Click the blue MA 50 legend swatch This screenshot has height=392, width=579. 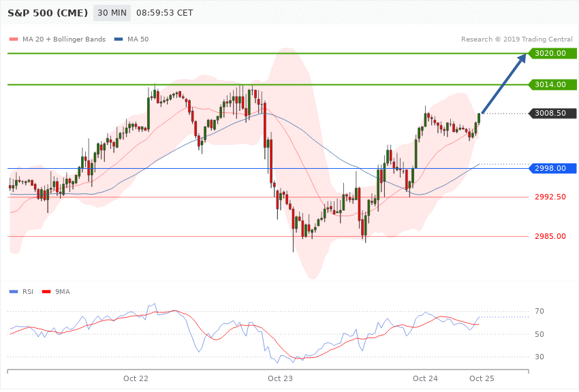pyautogui.click(x=119, y=39)
